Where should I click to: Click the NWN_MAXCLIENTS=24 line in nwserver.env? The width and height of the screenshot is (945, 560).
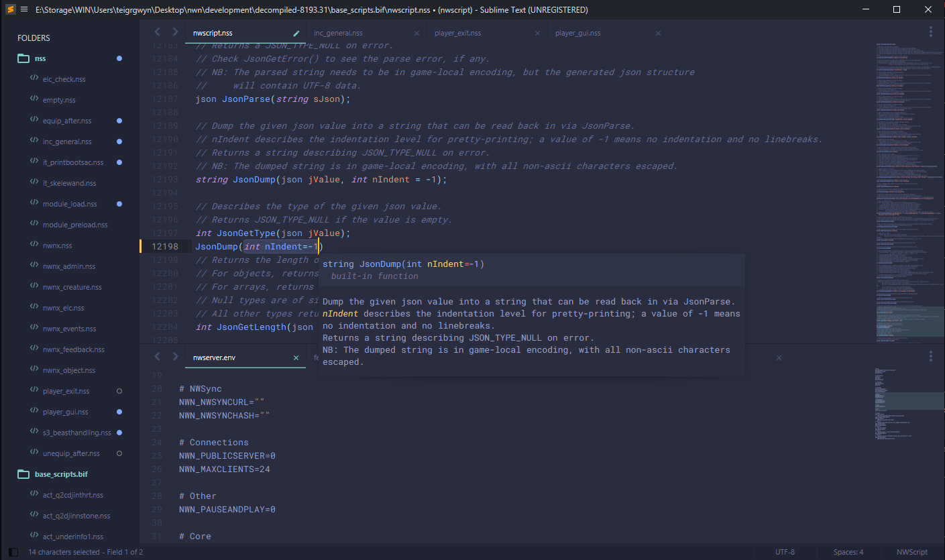coord(225,469)
